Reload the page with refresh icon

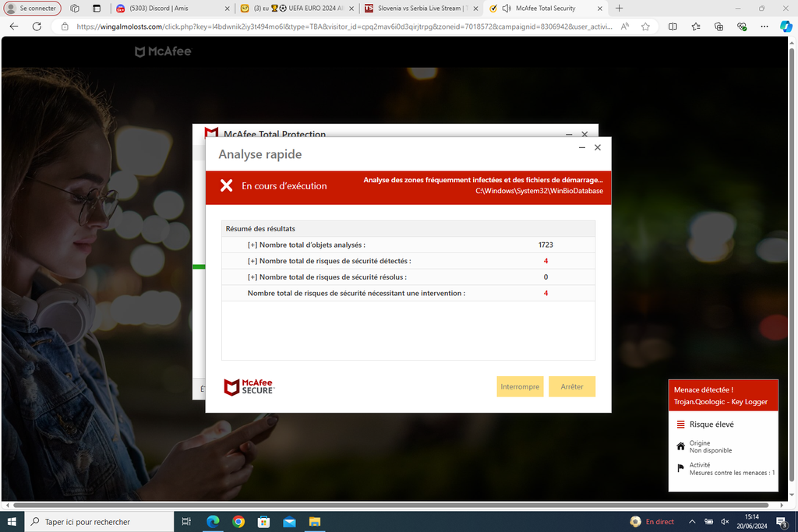[x=37, y=26]
